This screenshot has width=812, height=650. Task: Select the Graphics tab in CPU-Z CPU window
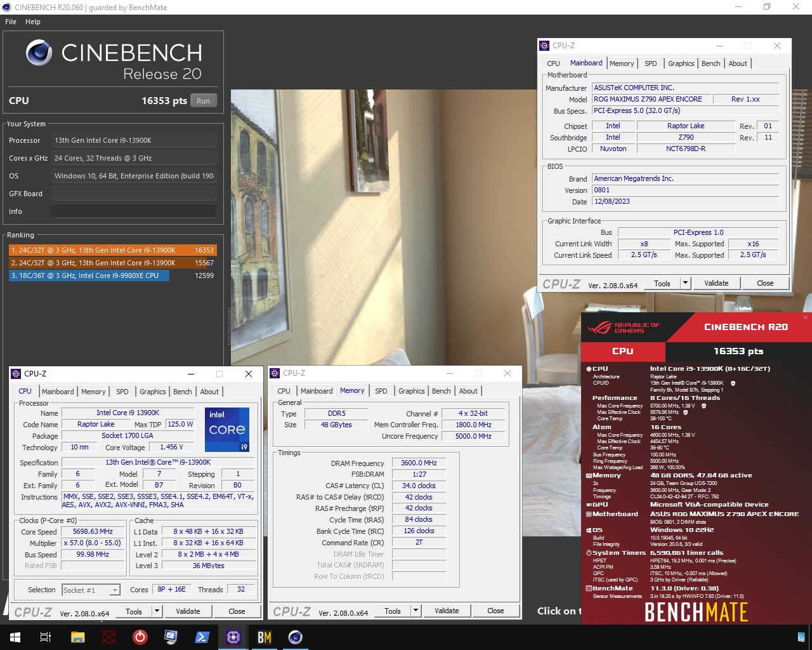pos(153,392)
